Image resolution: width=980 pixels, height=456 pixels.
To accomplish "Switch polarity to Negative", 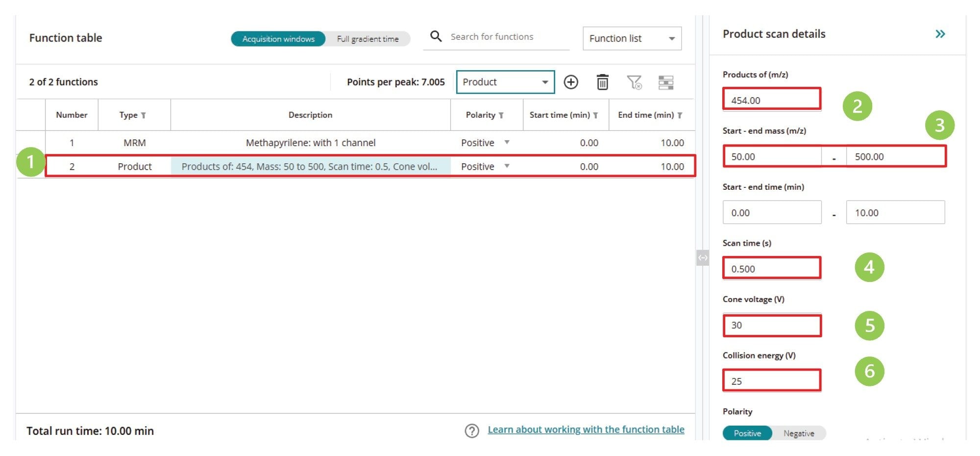I will 799,433.
